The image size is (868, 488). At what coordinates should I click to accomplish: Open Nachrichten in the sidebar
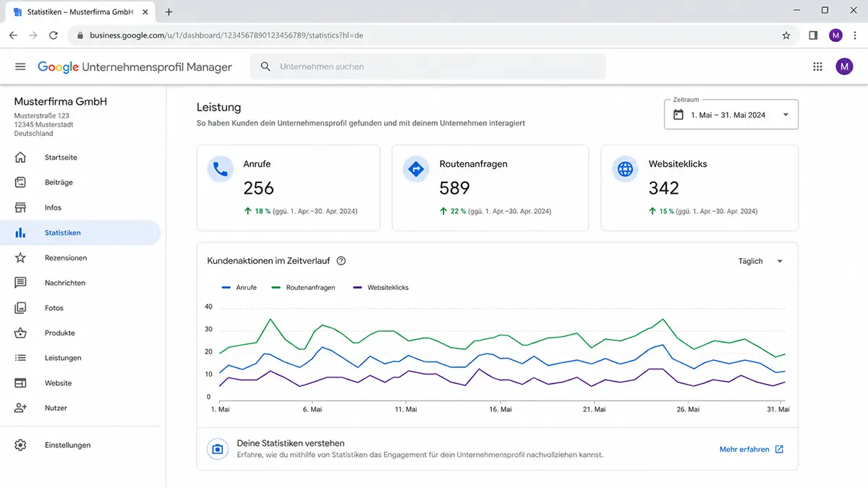(80, 283)
